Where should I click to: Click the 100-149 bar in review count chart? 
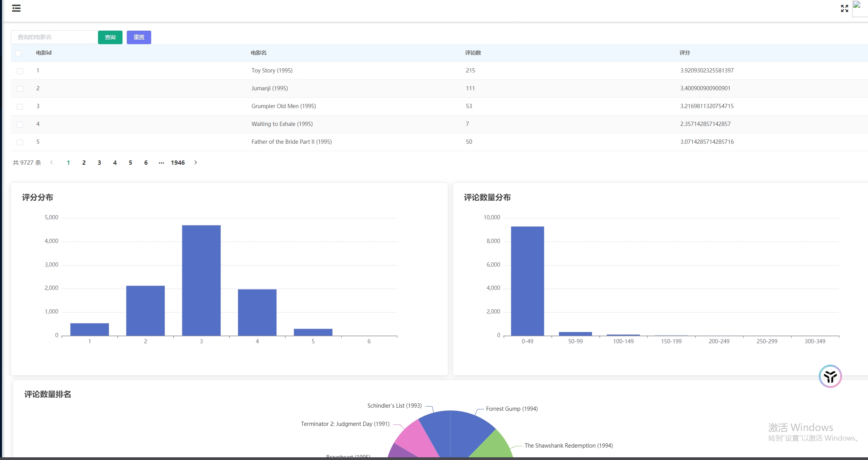click(623, 335)
